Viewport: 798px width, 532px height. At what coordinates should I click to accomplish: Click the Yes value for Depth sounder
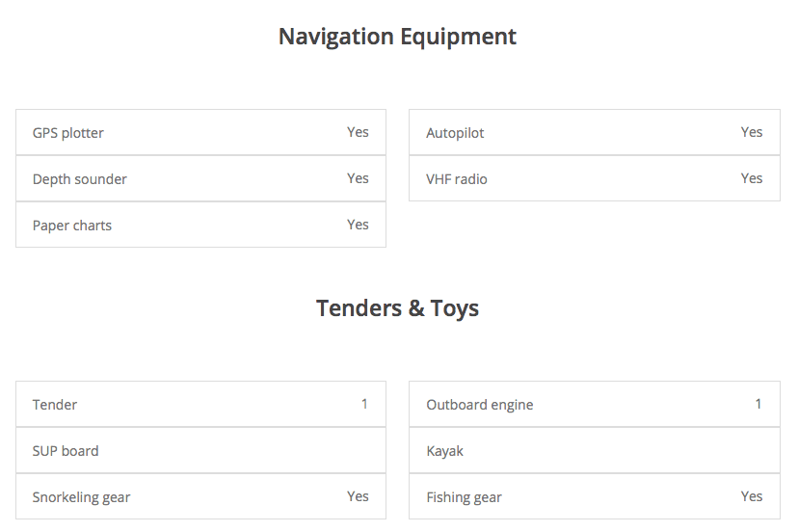(x=358, y=178)
